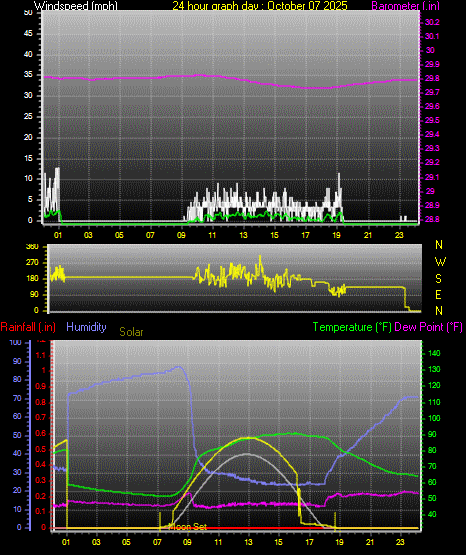Click the N compass label at top
Screen dimensions: 466x555
click(439, 245)
